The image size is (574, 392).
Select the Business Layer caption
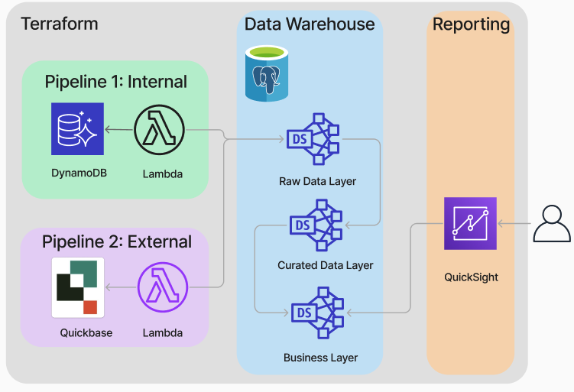coord(320,358)
